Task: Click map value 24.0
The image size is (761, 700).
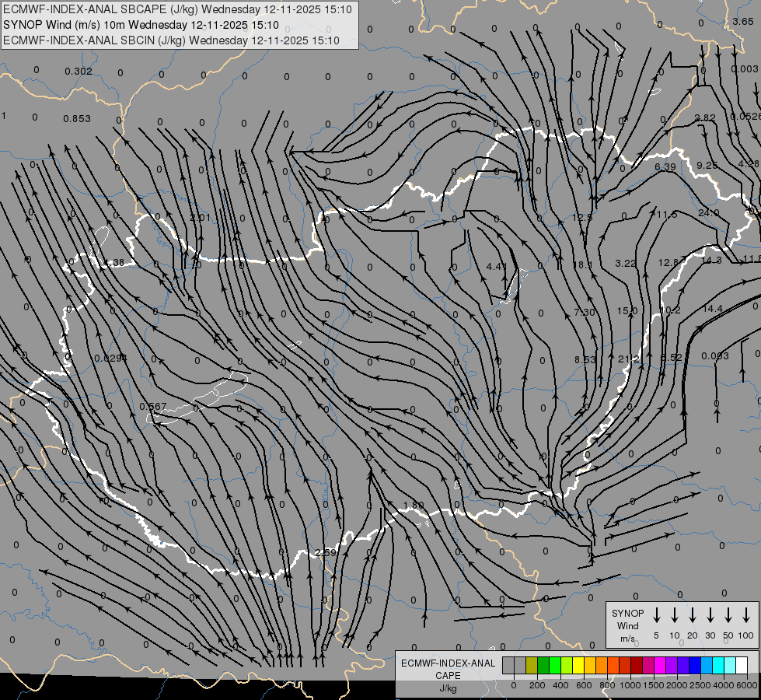Action: pos(709,213)
